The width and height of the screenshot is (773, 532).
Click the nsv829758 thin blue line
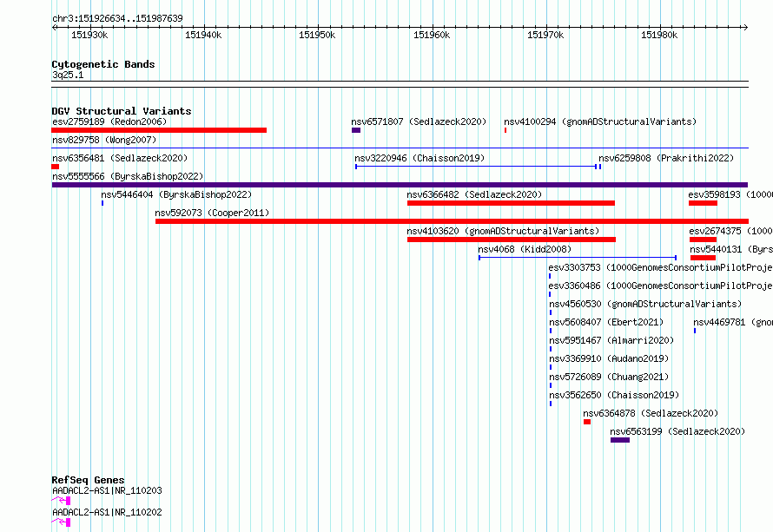coord(400,148)
